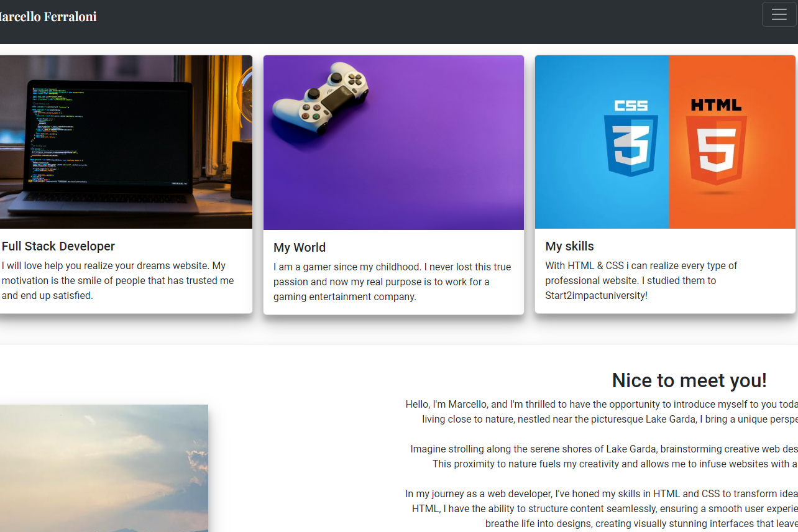Click the CSS3 and HTML5 logos image

[x=665, y=142]
